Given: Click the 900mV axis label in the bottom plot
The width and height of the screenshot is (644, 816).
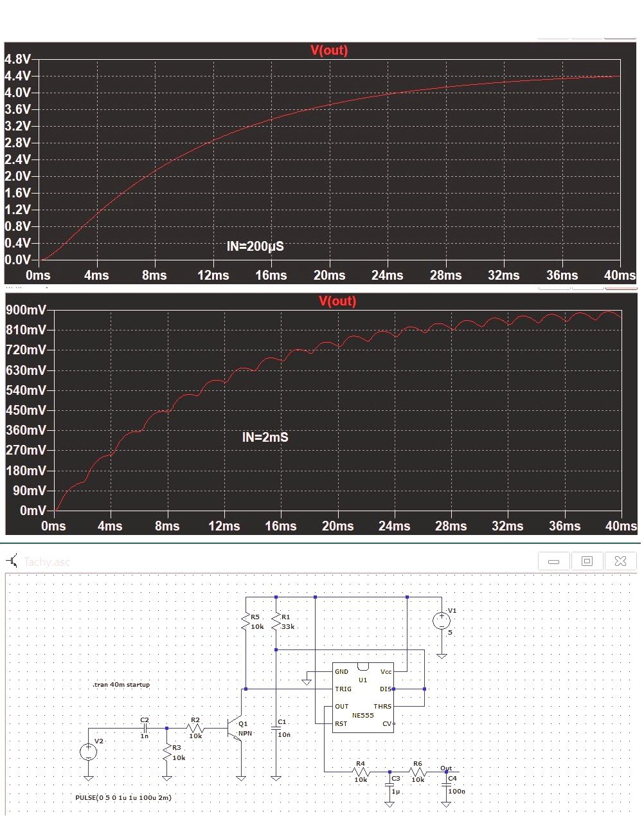Looking at the screenshot, I should click(x=26, y=310).
